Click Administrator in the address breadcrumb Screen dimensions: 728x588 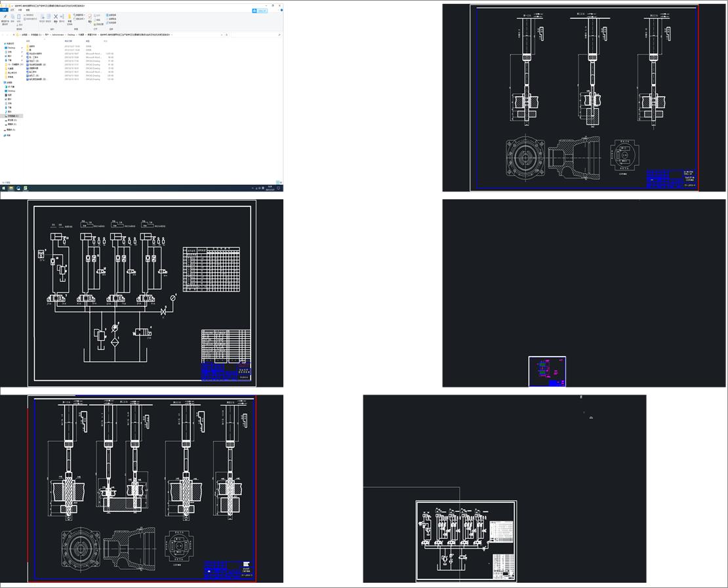(x=58, y=35)
